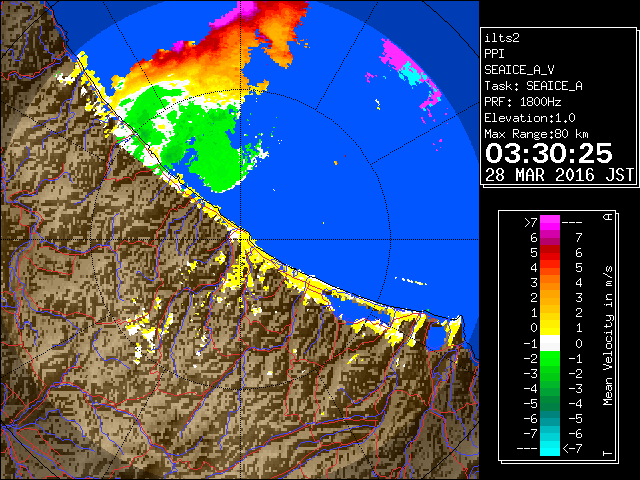Pick the cyan swatch at legend bottom

click(550, 448)
